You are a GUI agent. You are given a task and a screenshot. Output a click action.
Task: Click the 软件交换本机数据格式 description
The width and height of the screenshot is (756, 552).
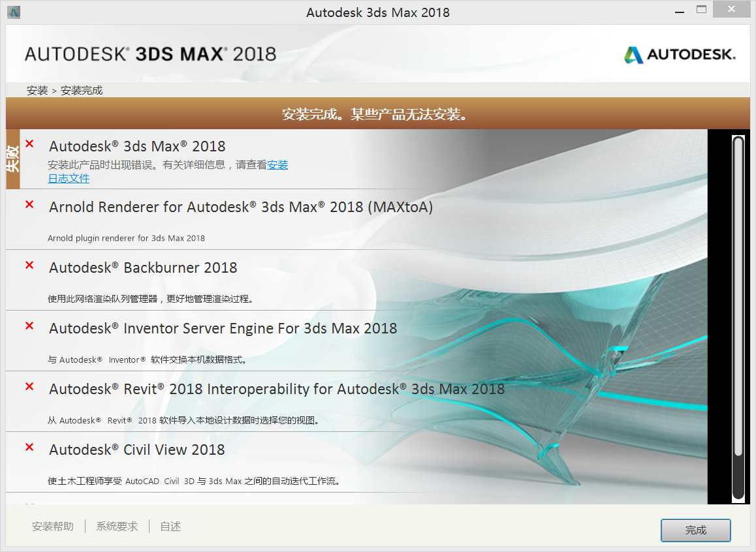147,360
